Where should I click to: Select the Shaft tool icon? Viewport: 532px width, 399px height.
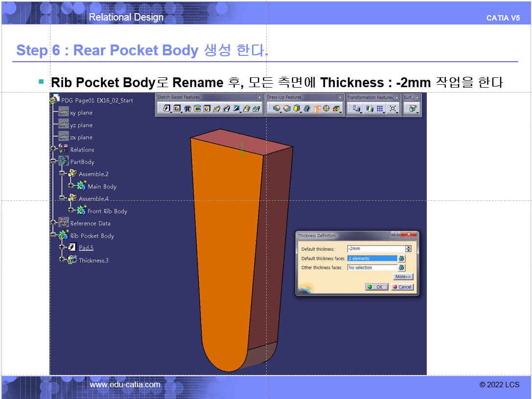pyautogui.click(x=188, y=109)
